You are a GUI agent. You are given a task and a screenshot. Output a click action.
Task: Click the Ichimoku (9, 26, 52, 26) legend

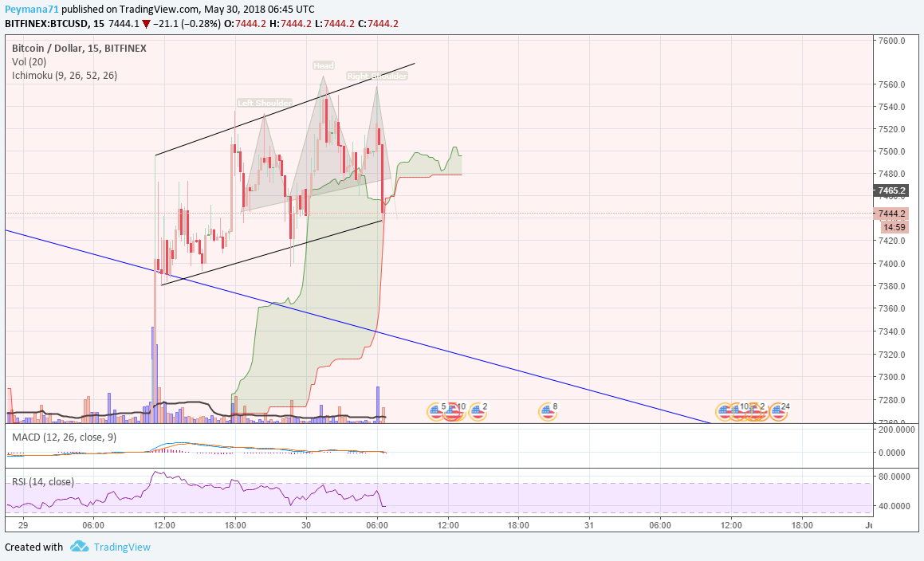[65, 76]
